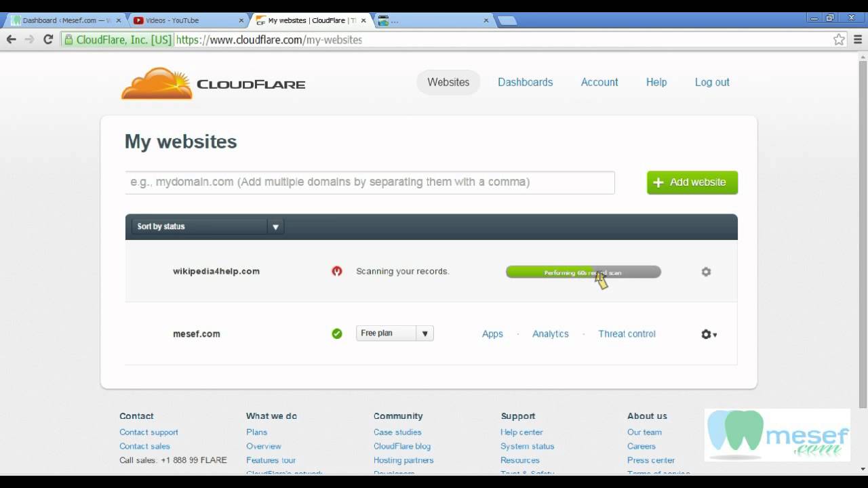Select the Websites navigation item

[448, 82]
